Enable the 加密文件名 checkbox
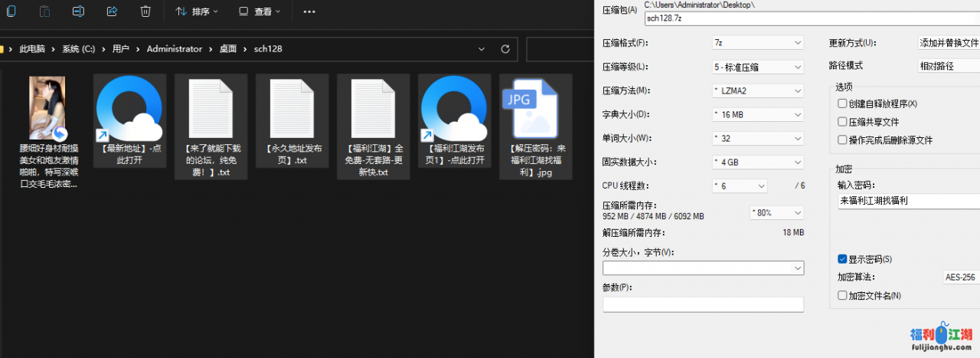 (x=843, y=295)
